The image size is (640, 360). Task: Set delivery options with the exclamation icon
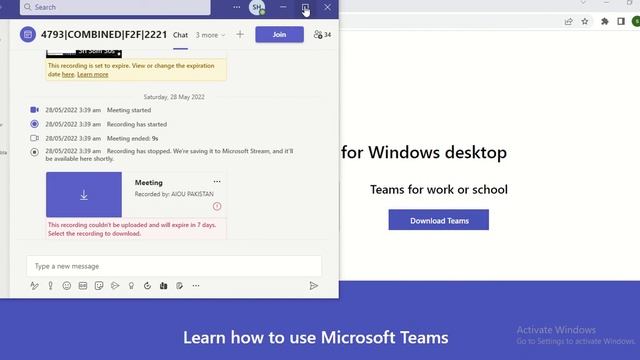[x=50, y=286]
